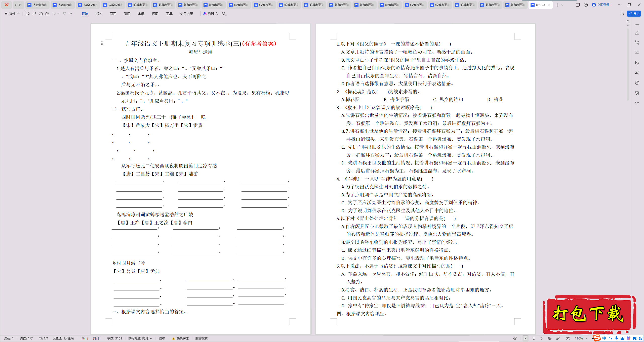Click the scroll up arrow of vertical scrollbar
The image size is (644, 342).
[x=628, y=25]
